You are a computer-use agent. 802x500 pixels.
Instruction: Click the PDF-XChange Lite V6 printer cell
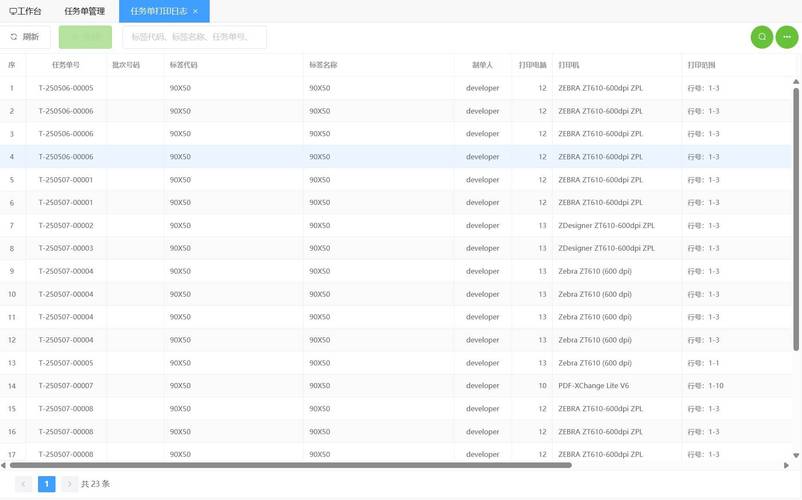pos(593,386)
